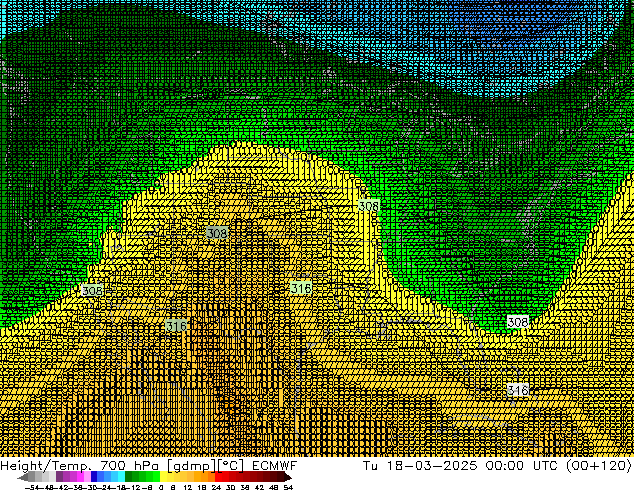Screen dimensions: 634x490
Task: Click the 'ECMWF' model name
Action: coord(275,466)
